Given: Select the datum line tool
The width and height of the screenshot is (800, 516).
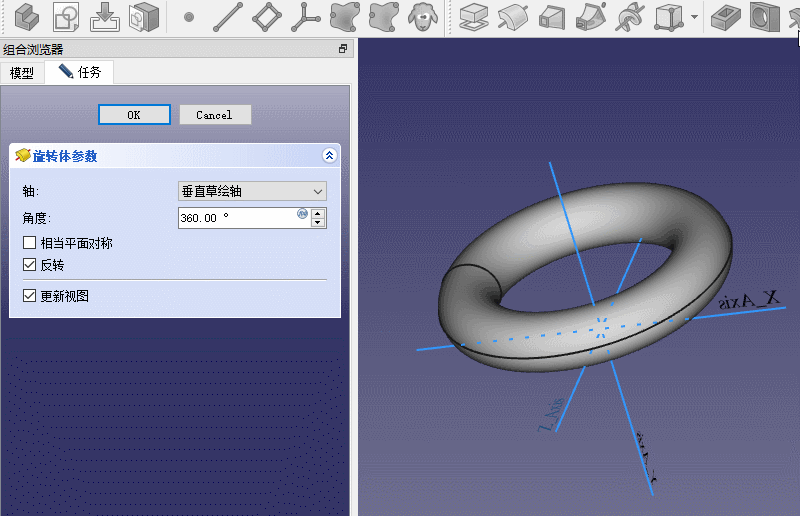Looking at the screenshot, I should [228, 17].
